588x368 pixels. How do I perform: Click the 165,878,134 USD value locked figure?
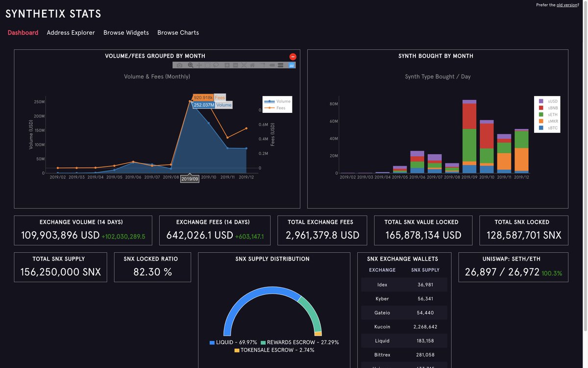[423, 236]
